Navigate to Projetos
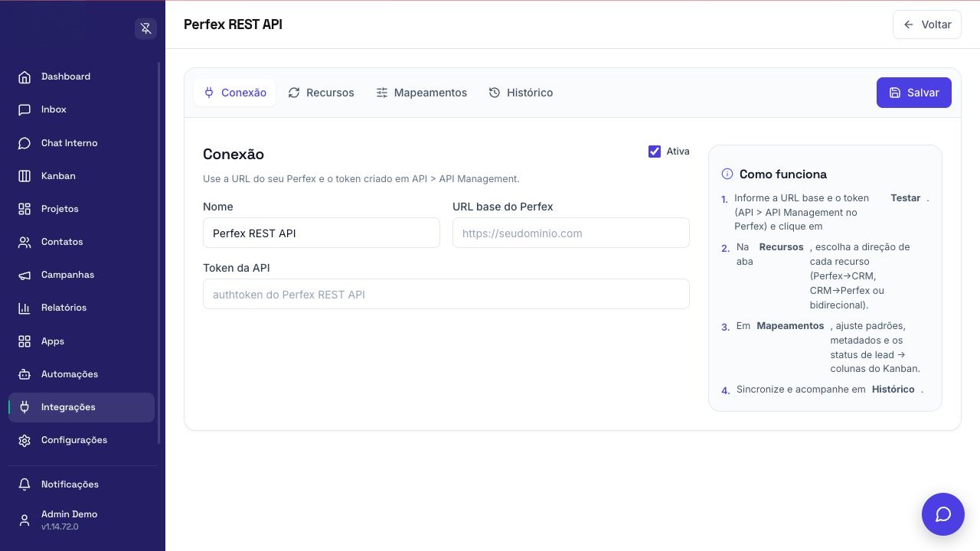 [81, 209]
